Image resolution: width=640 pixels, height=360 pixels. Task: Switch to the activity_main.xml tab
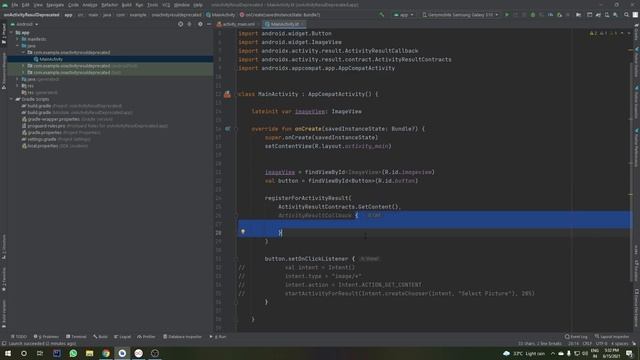[238, 24]
